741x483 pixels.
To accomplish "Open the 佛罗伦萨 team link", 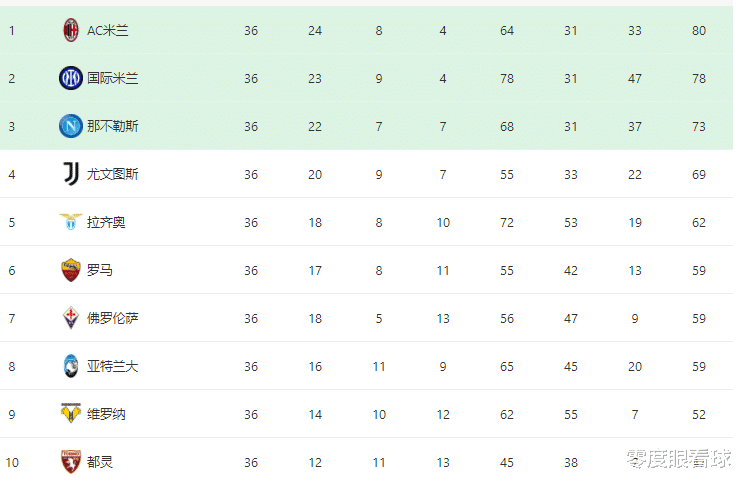I will click(112, 318).
